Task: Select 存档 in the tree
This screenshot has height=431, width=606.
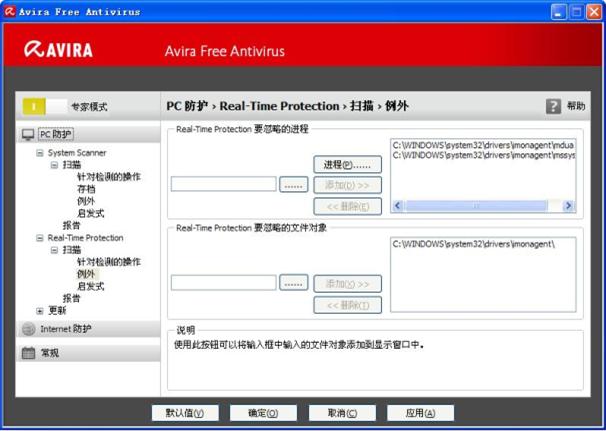Action: pos(86,189)
